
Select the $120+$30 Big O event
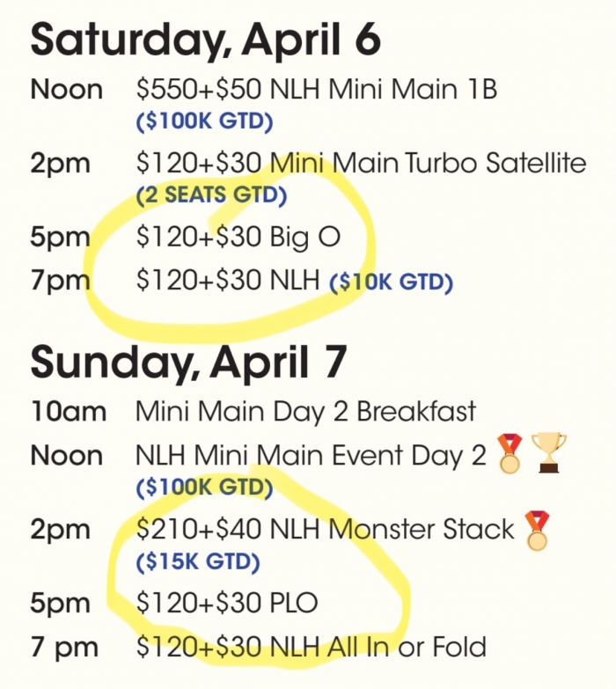238,238
